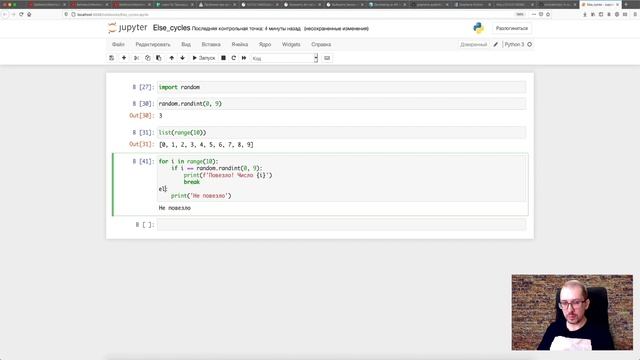Open the Widgets menu
The image size is (640, 360).
[x=291, y=44]
